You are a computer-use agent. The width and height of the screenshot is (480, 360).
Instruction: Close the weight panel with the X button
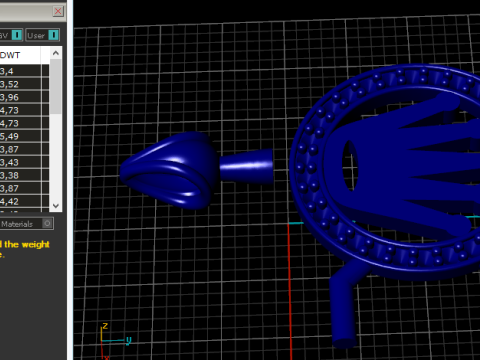(x=58, y=11)
